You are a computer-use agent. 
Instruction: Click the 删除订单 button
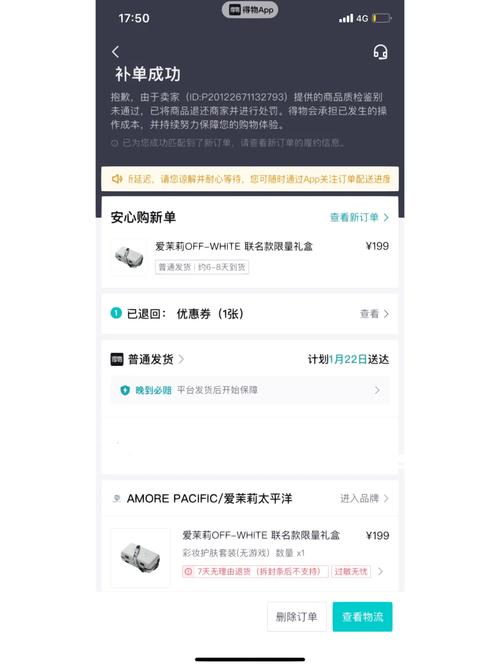[297, 617]
